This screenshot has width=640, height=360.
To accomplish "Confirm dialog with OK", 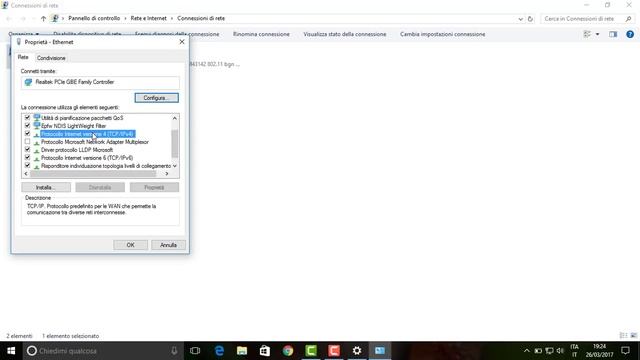I will (x=131, y=245).
